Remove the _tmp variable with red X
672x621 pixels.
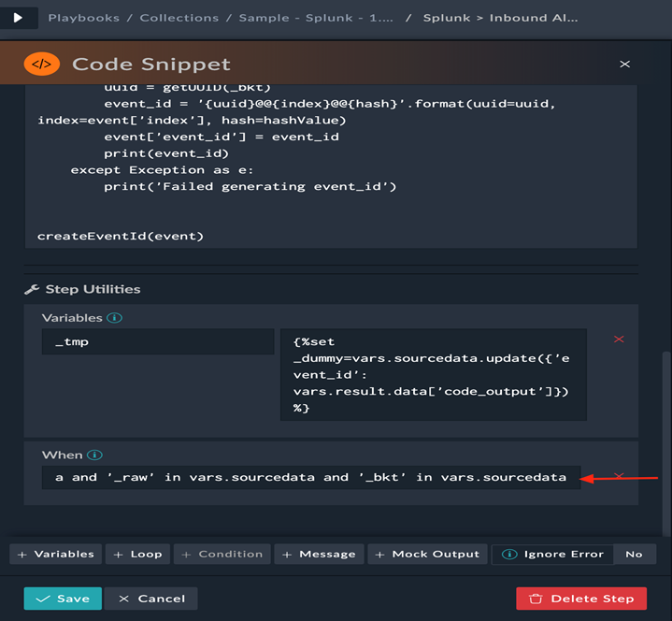pos(619,339)
